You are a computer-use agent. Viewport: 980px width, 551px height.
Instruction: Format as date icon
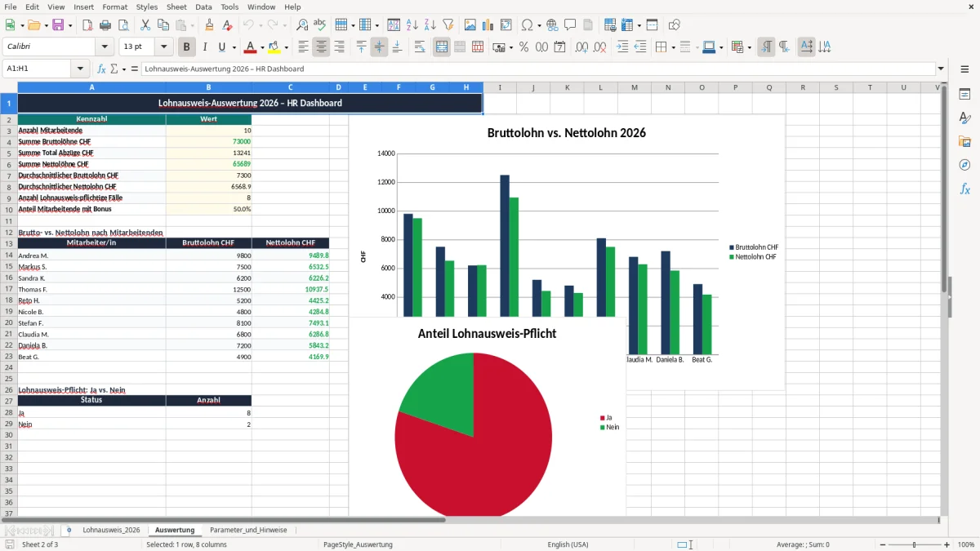tap(560, 47)
